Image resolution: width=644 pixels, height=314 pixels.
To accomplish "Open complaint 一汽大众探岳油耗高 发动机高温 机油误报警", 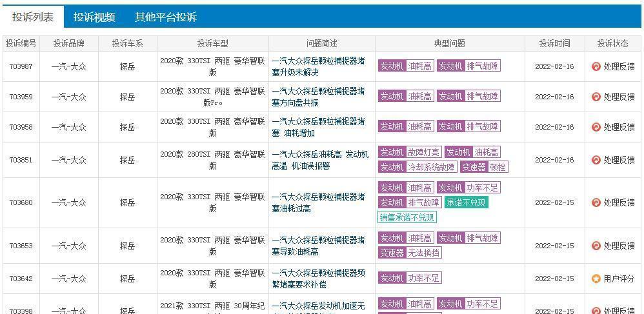I will (x=320, y=160).
